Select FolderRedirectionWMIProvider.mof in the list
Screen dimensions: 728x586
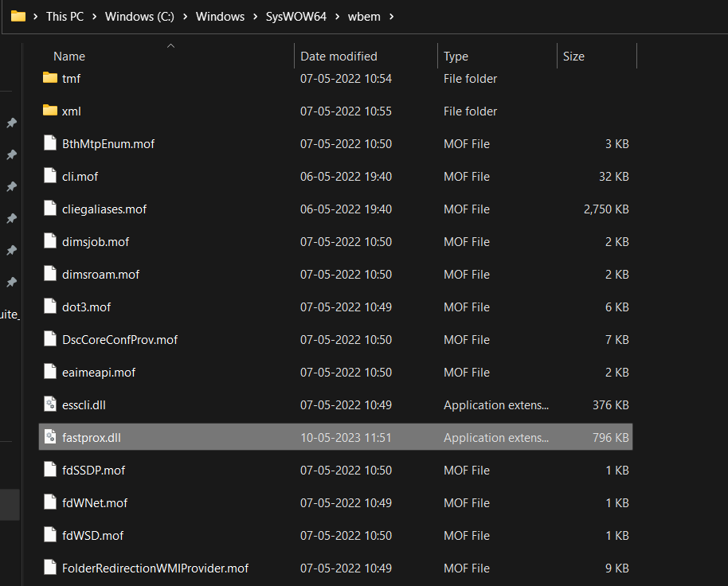point(155,568)
